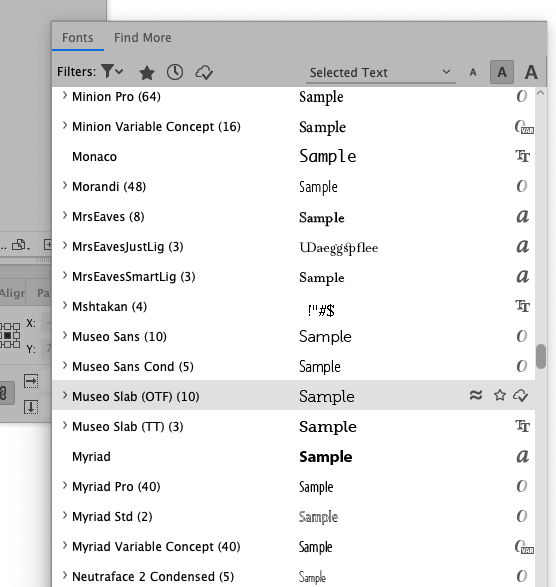556x587 pixels.
Task: Expand the Museo Sans (10) family
Action: pos(65,335)
